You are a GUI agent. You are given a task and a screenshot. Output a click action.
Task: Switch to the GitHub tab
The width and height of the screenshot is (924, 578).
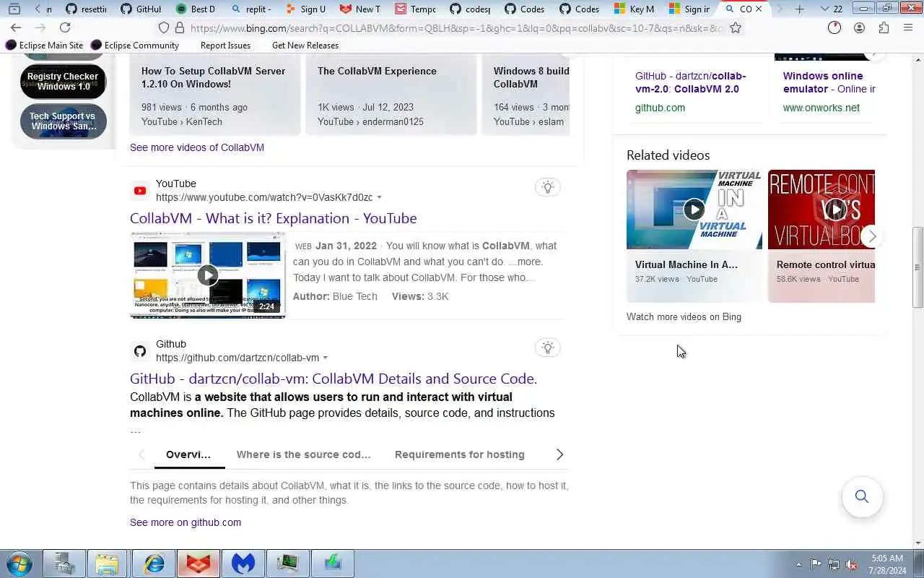[141, 9]
